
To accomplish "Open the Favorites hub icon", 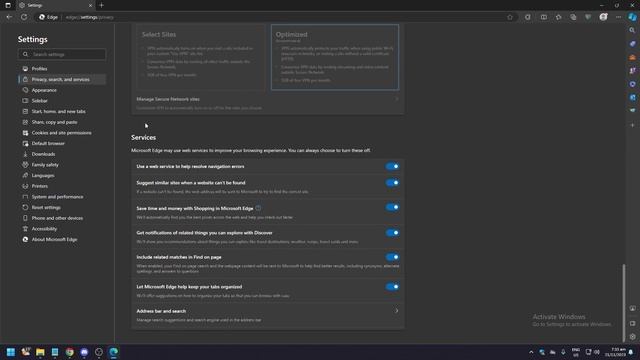I will click(x=558, y=17).
